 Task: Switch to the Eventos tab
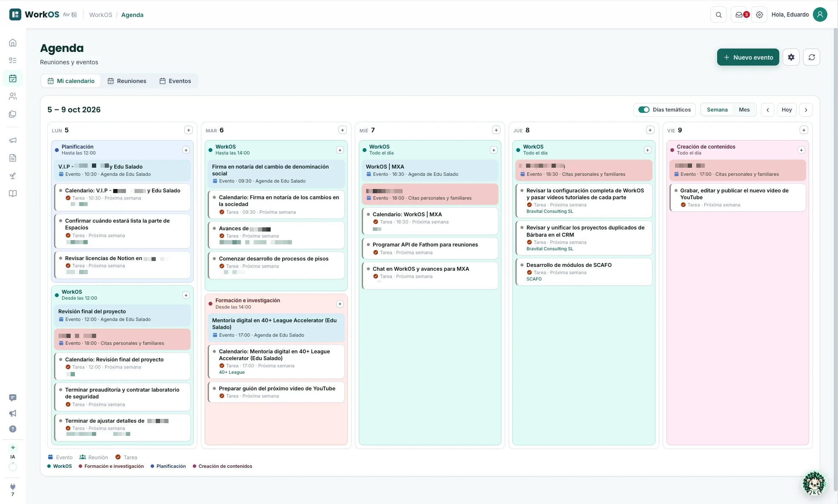[175, 81]
